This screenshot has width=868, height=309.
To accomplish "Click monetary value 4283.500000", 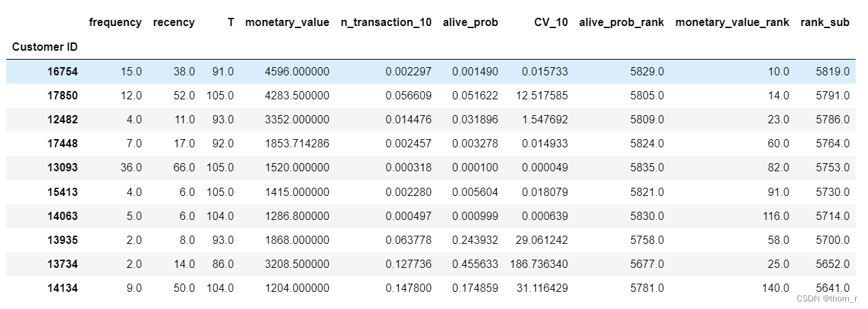I will [x=296, y=95].
